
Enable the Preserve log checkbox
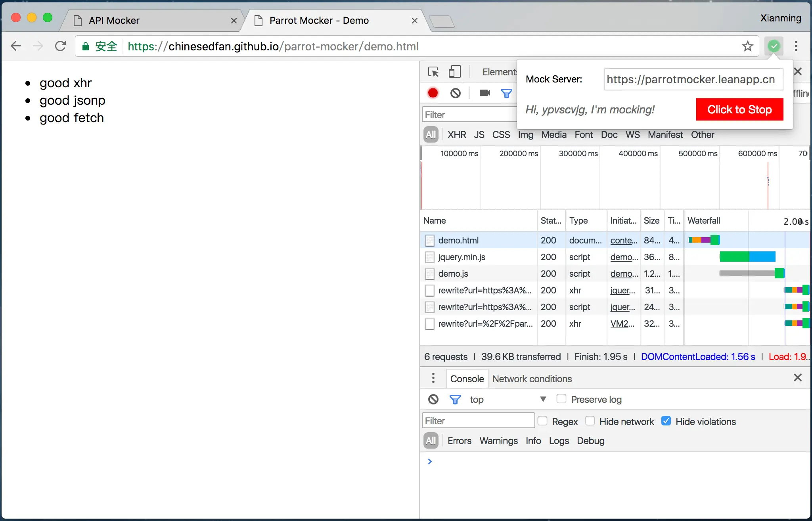tap(561, 398)
